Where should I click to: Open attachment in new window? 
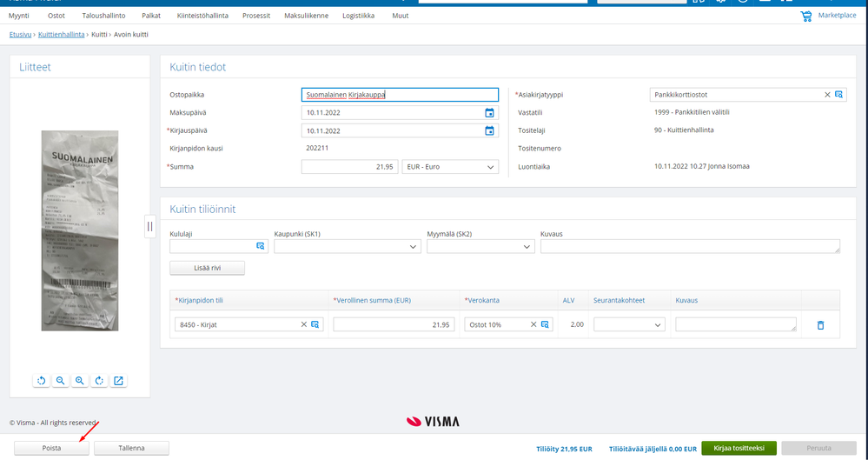click(118, 381)
